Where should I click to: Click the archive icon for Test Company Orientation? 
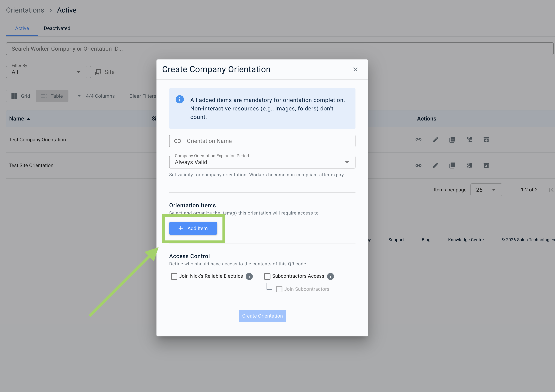[x=486, y=140]
